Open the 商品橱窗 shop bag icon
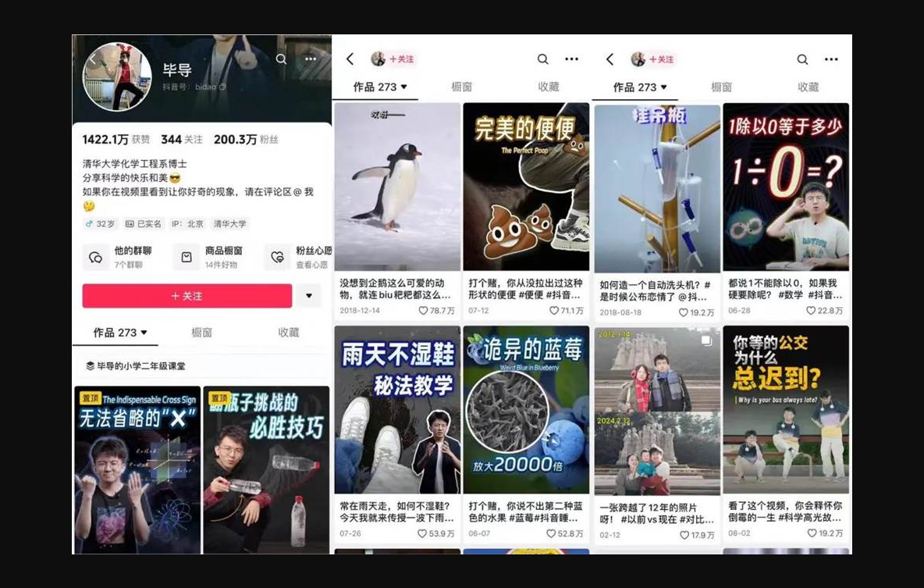924x588 pixels. (x=186, y=257)
